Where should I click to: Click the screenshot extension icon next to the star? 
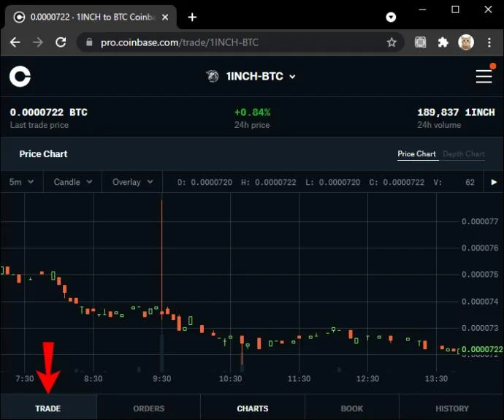tap(420, 42)
